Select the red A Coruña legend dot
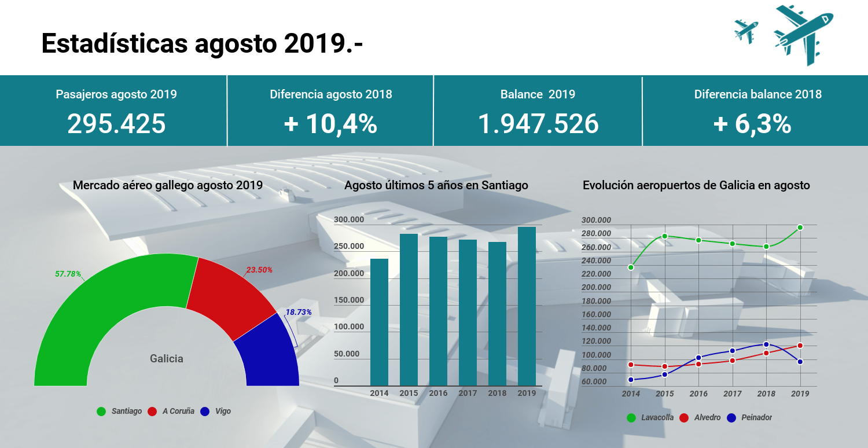Image resolution: width=868 pixels, height=448 pixels. (x=152, y=412)
